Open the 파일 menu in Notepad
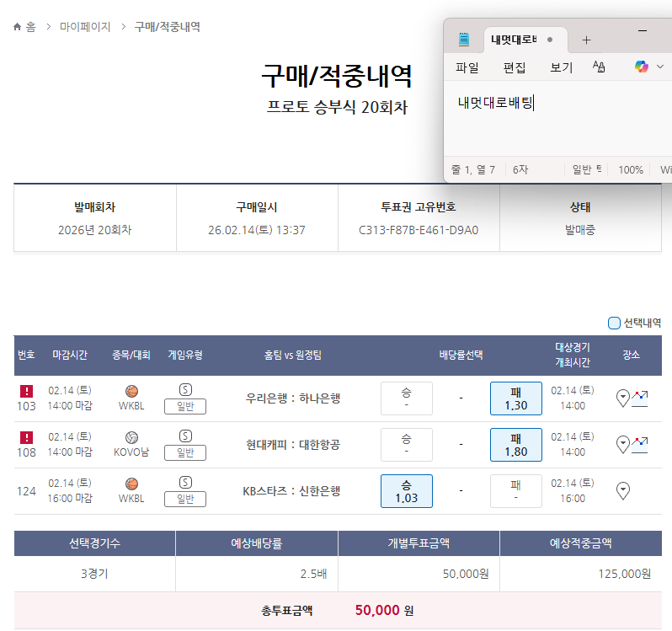 point(467,67)
